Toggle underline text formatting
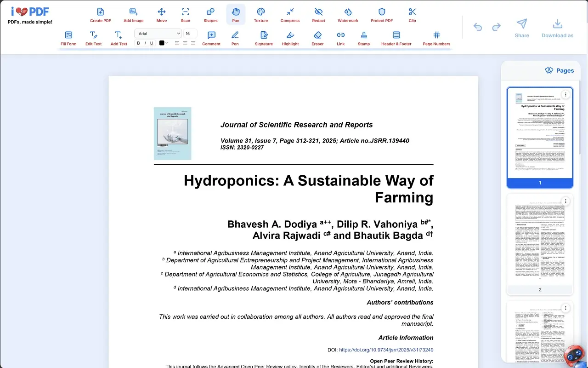Screen dimensions: 588x368 click(x=152, y=43)
